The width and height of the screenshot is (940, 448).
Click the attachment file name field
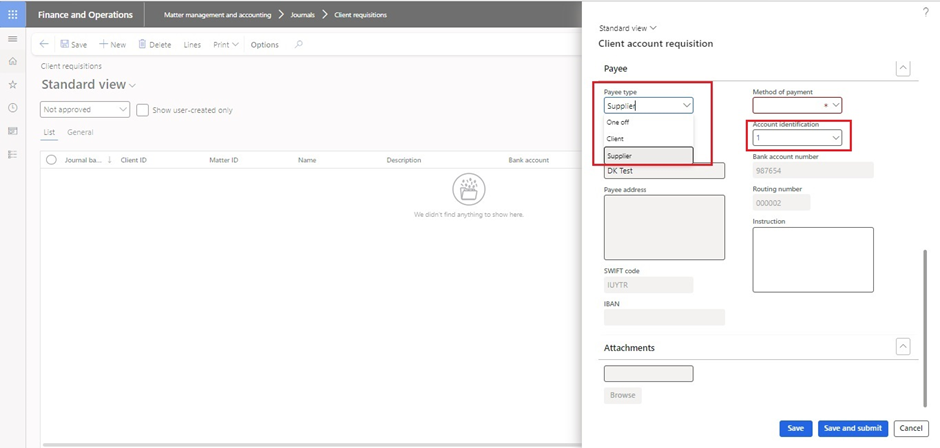(x=648, y=374)
